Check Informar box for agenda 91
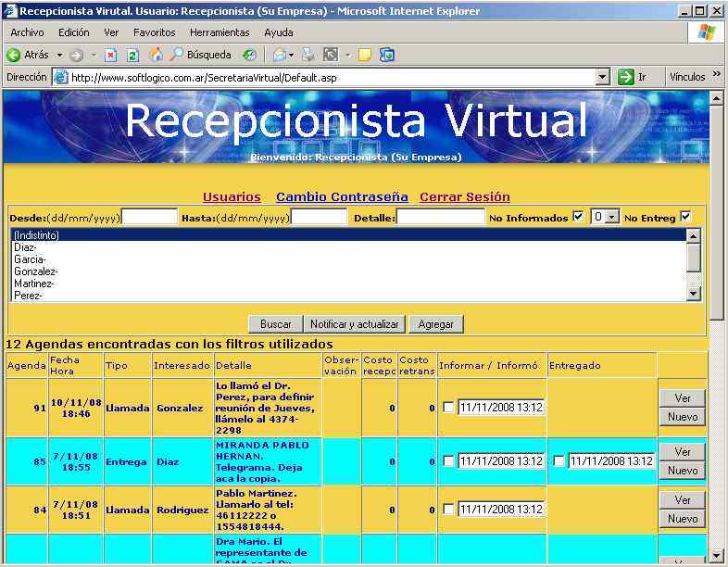This screenshot has height=567, width=728. pos(448,408)
